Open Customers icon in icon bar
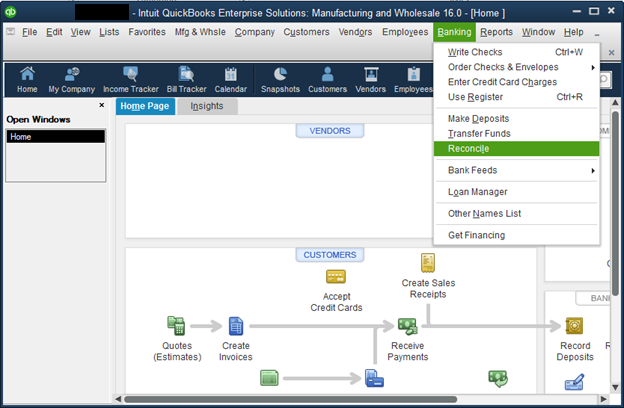The width and height of the screenshot is (624, 408). tap(327, 80)
